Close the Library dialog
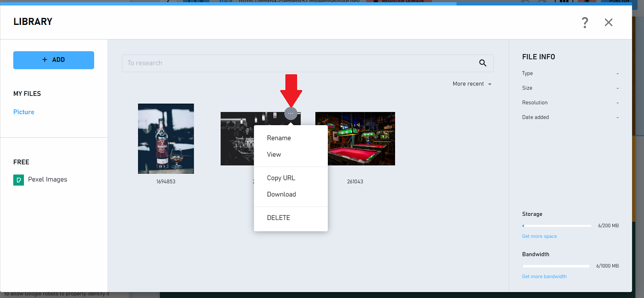644x298 pixels. [x=608, y=22]
